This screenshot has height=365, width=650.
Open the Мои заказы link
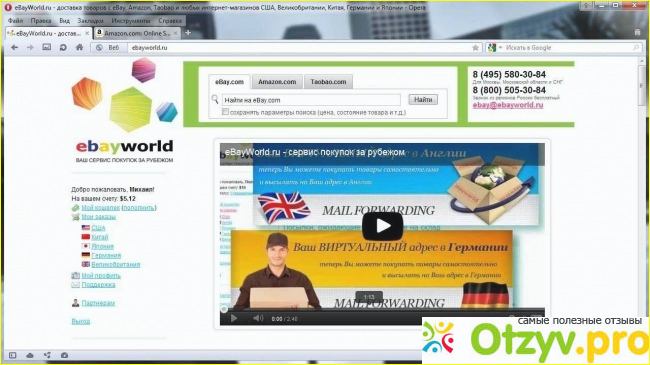[98, 217]
